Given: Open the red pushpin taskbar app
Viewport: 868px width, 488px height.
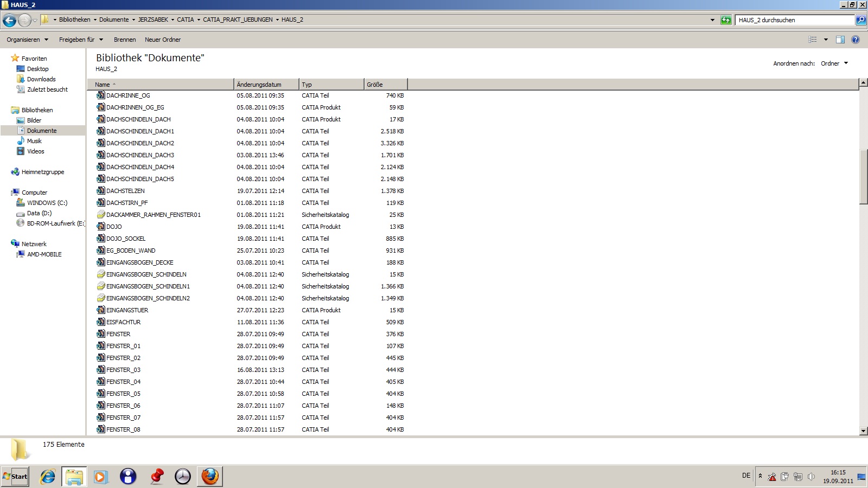Looking at the screenshot, I should coord(156,477).
